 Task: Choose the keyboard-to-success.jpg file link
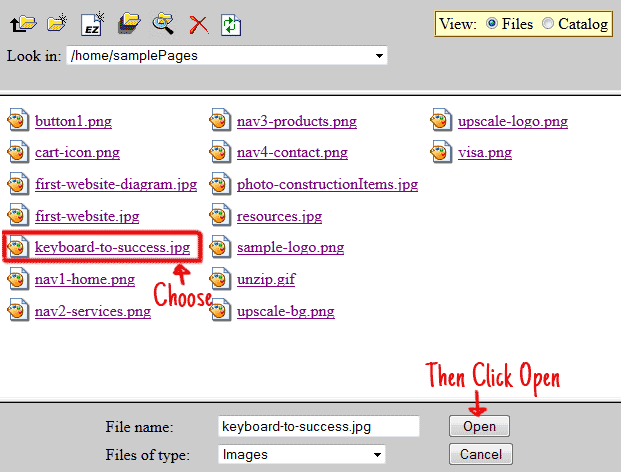[112, 246]
